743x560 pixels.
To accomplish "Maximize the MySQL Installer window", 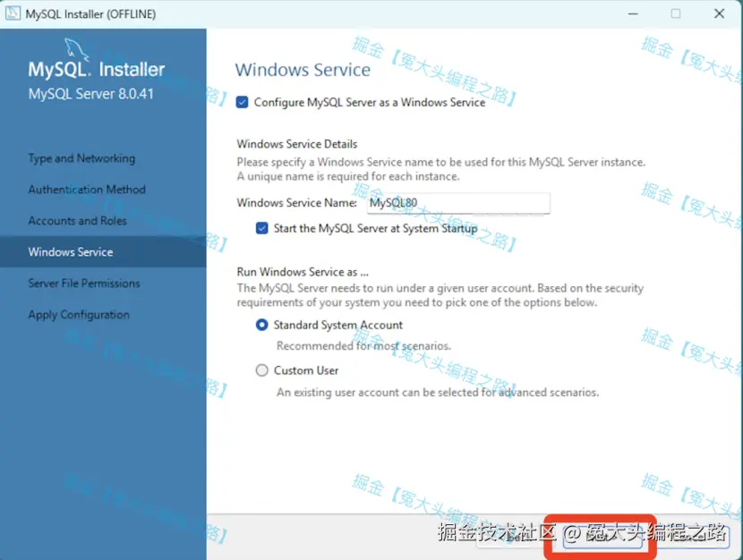I will click(x=676, y=13).
